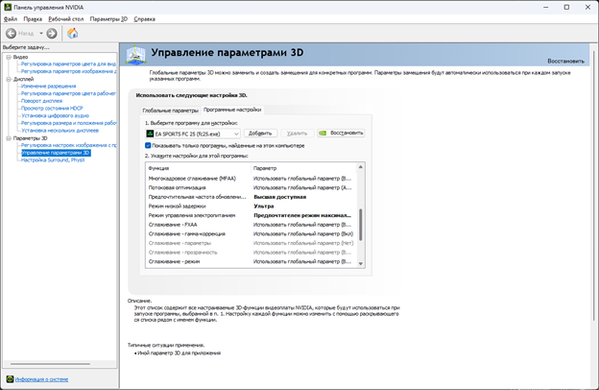The width and height of the screenshot is (599, 390).
Task: Click the EA SPORTS FC 25 program icon
Action: pos(150,134)
